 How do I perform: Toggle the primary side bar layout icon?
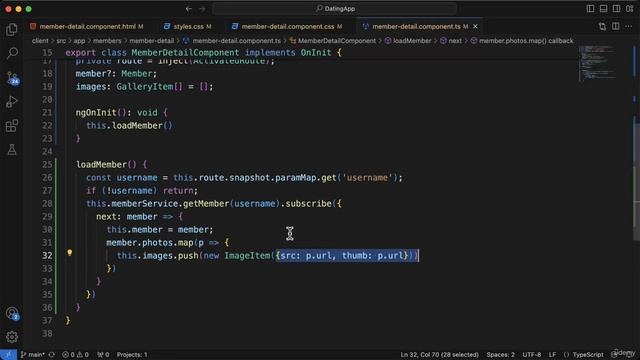pos(590,9)
